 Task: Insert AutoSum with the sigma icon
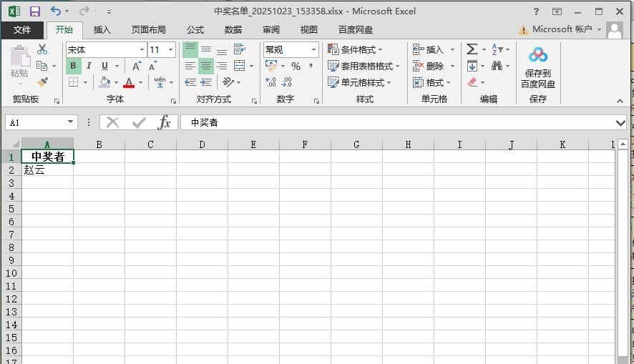point(472,49)
